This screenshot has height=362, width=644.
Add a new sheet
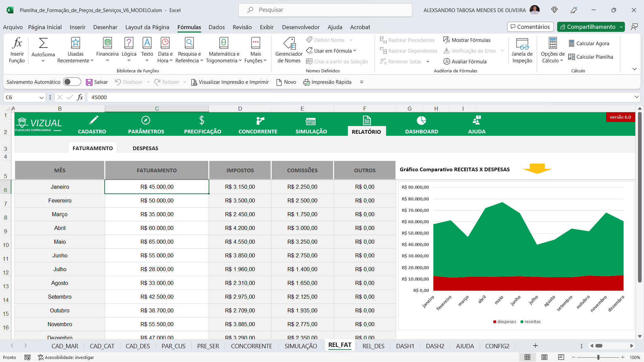pyautogui.click(x=535, y=346)
